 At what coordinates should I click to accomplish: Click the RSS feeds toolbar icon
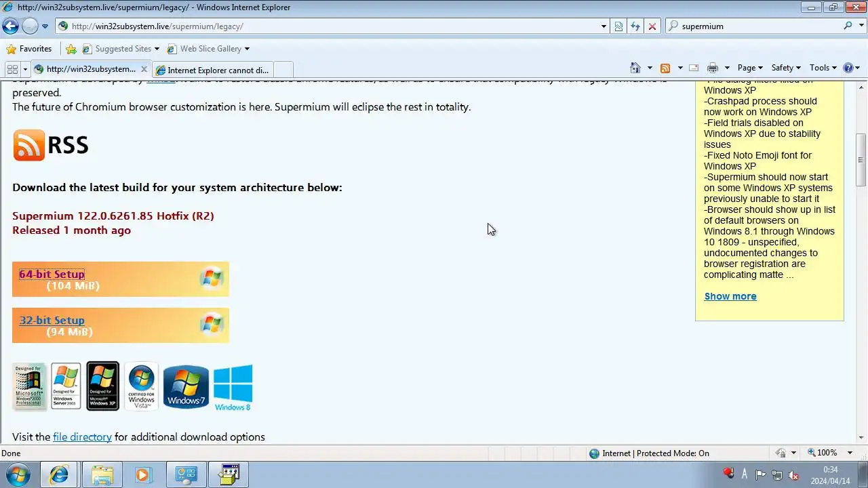(x=665, y=68)
